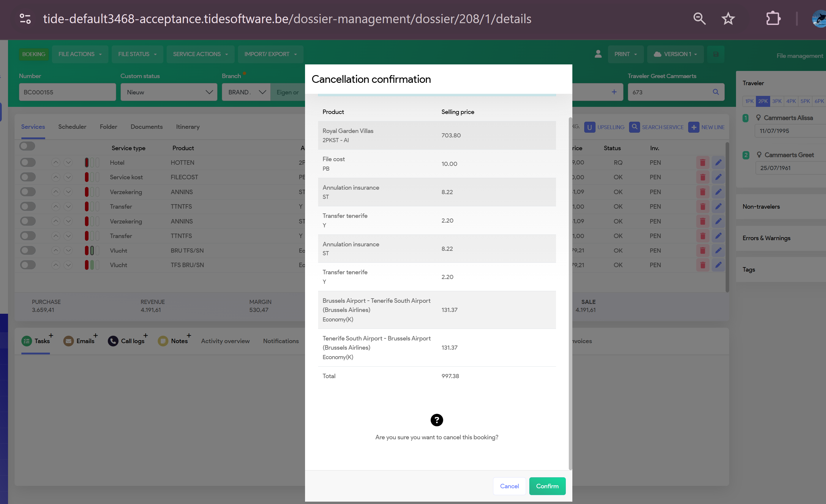Click the Upselling U icon

pos(589,127)
